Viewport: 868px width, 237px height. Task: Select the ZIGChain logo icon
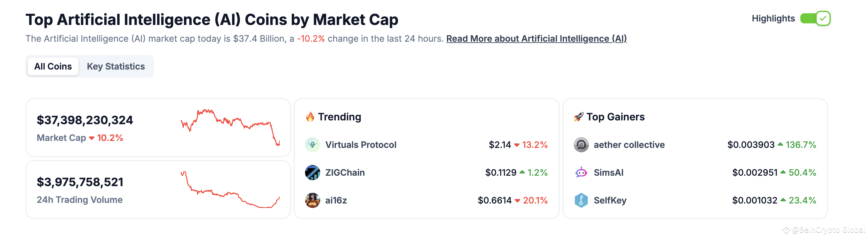coord(314,172)
